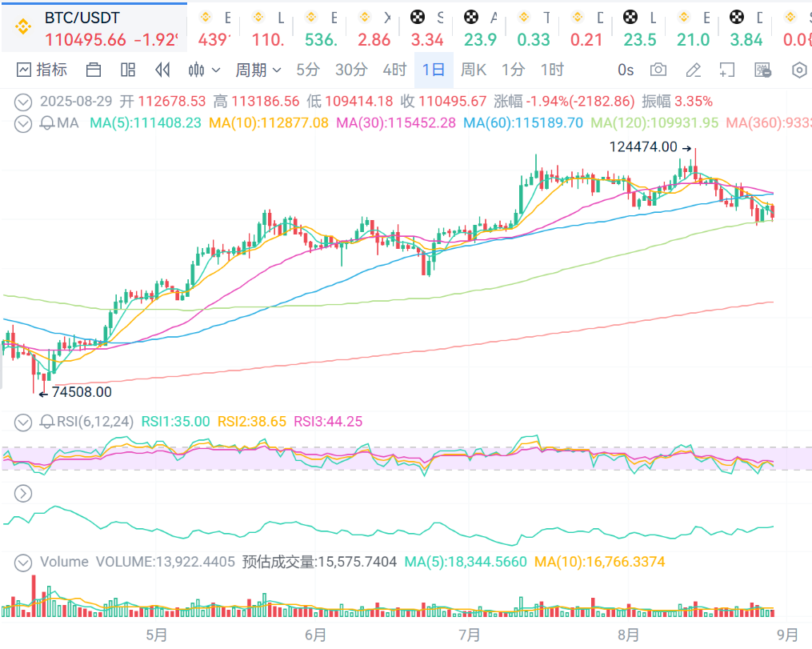The image size is (812, 649).
Task: Open the ticker showing 23.5
Action: [x=639, y=29]
